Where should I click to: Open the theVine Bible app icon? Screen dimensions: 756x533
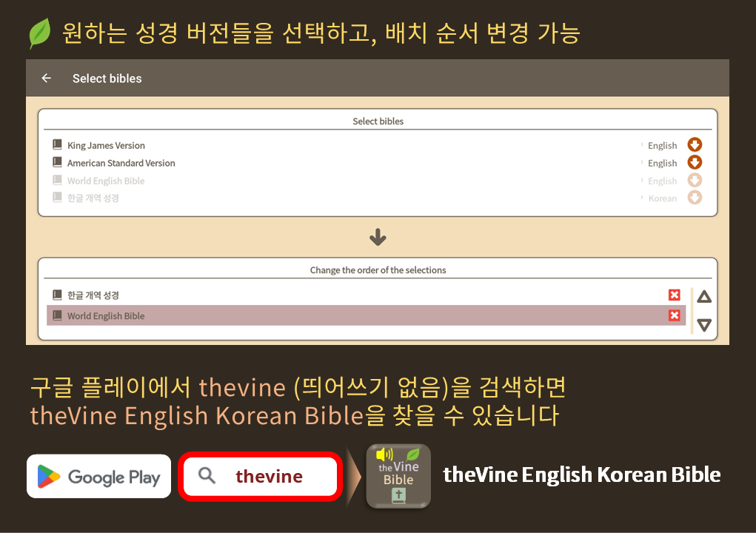click(398, 476)
